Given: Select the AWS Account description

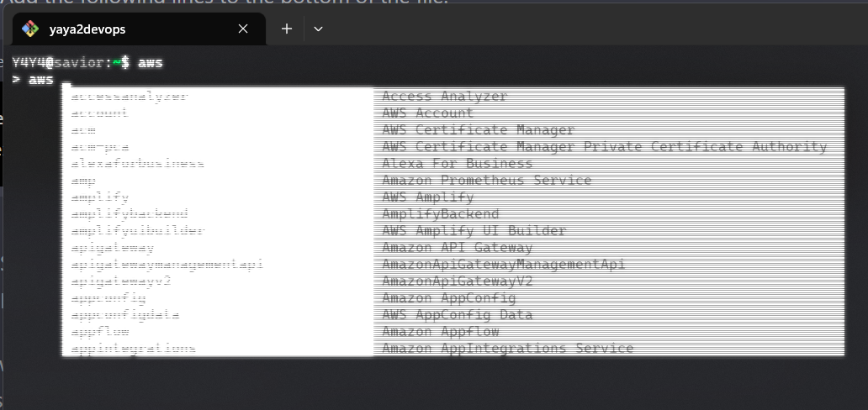Looking at the screenshot, I should point(427,113).
